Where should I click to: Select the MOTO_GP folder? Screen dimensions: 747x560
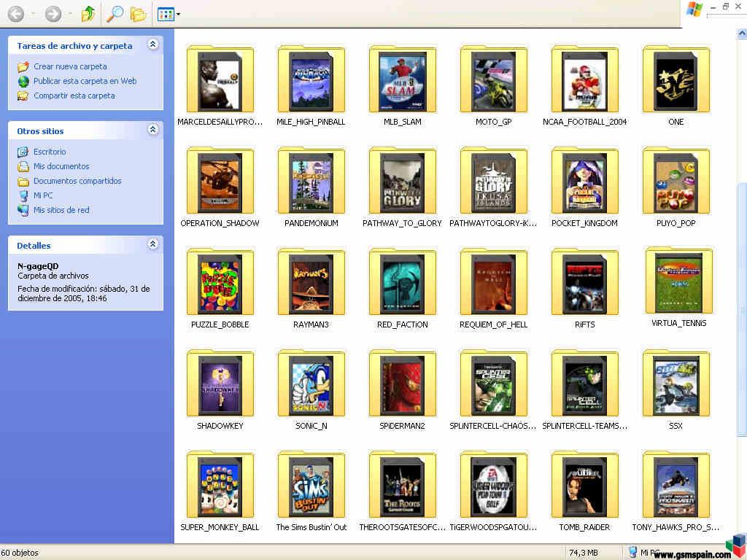494,86
